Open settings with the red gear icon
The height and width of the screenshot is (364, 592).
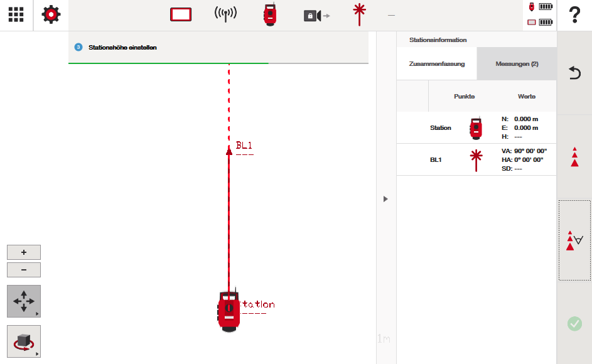coord(51,15)
